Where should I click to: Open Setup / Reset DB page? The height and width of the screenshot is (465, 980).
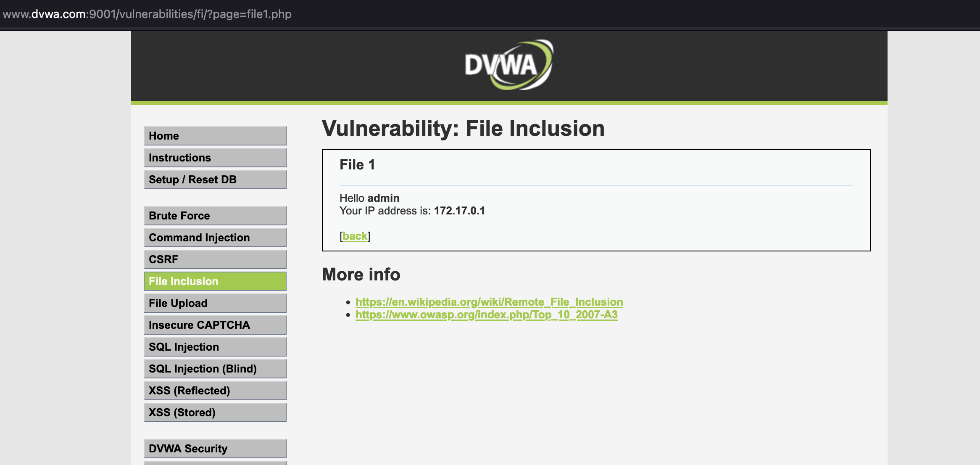tap(215, 180)
